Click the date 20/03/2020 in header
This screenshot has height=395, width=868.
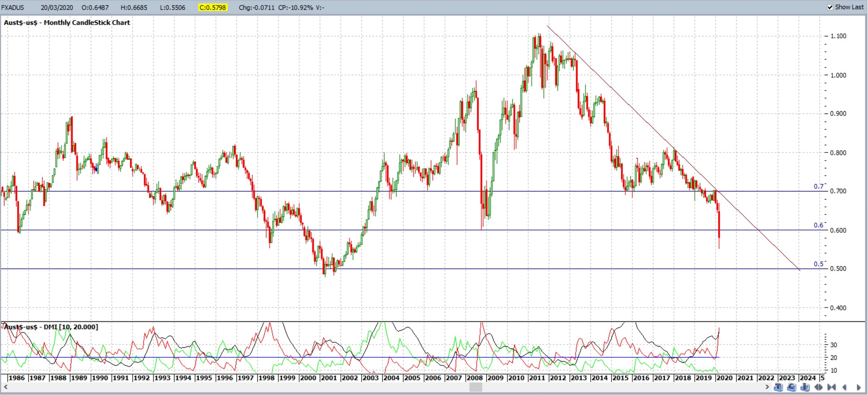(x=57, y=8)
